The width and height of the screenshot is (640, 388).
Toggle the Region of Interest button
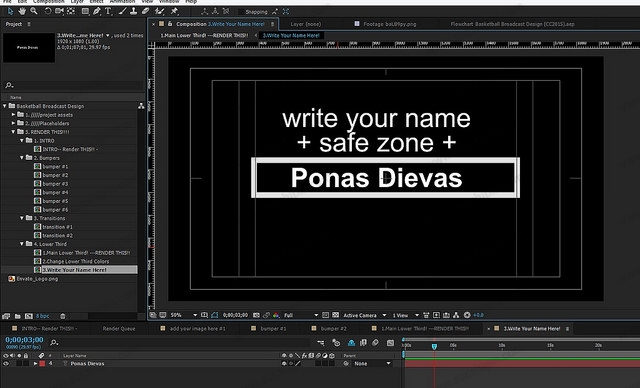point(325,315)
